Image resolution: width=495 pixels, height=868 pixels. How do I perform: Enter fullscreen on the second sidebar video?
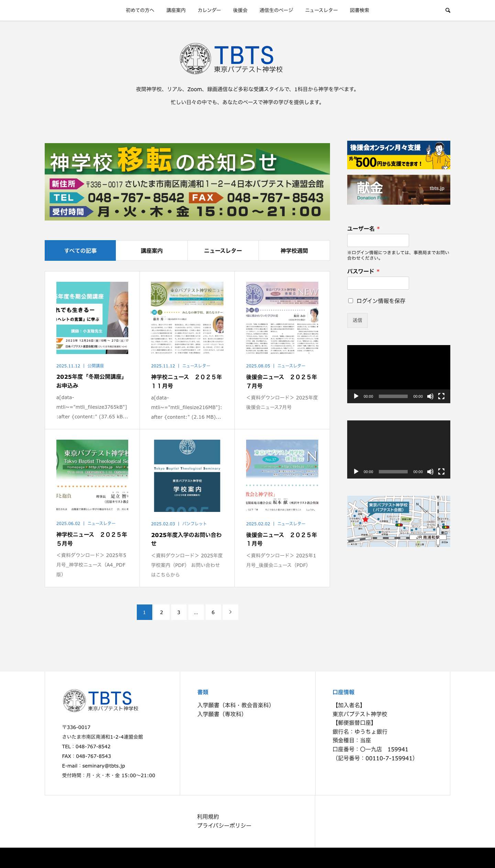click(441, 472)
